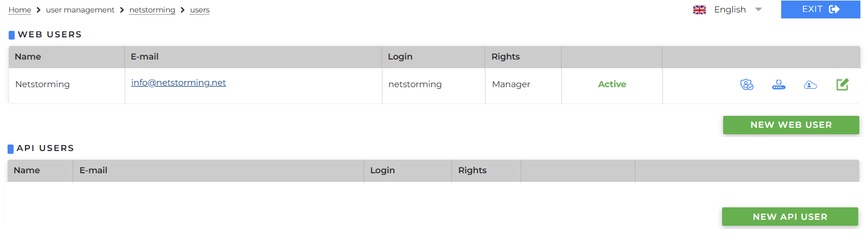The width and height of the screenshot is (868, 242).
Task: Click E-mail column header in Web Users table
Action: (145, 57)
